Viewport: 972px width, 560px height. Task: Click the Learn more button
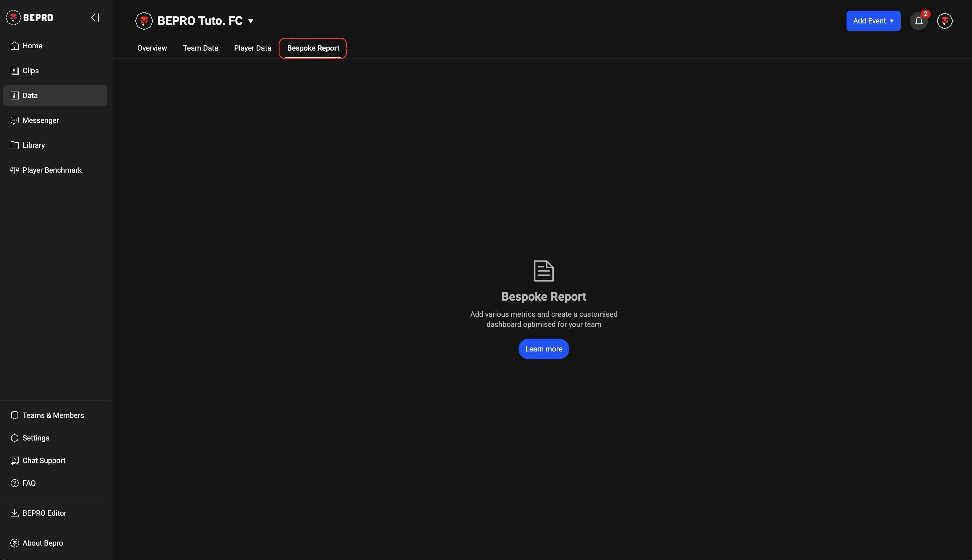pyautogui.click(x=543, y=349)
